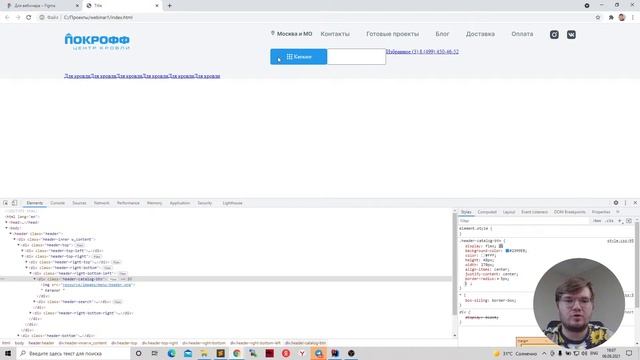640x360 pixels.
Task: Open Sublime Text icon on the taskbar
Action: point(220,353)
